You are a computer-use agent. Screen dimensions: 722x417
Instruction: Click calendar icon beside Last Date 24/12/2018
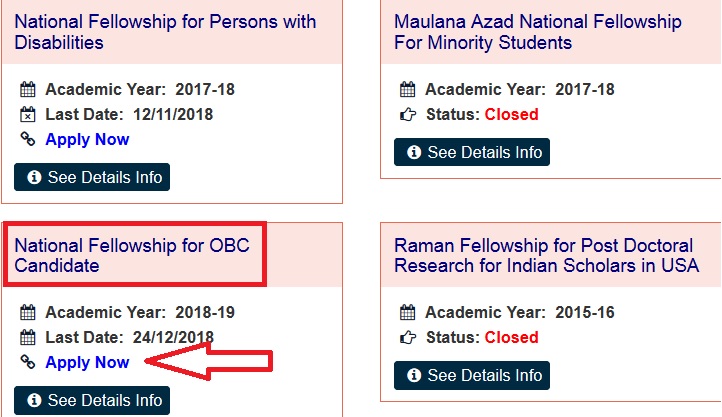(28, 337)
